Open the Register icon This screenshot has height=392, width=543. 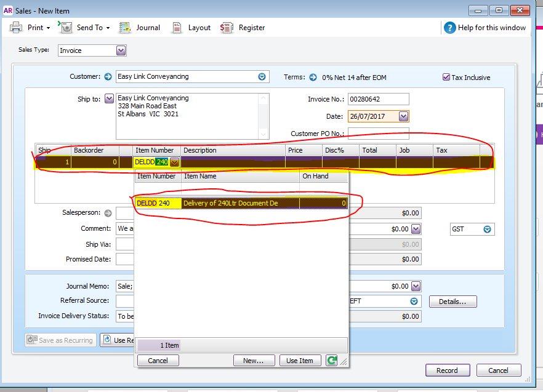point(227,27)
